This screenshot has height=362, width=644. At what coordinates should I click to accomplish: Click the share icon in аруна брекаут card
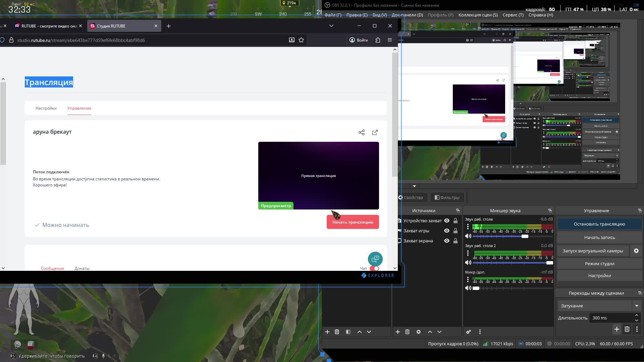pyautogui.click(x=361, y=133)
